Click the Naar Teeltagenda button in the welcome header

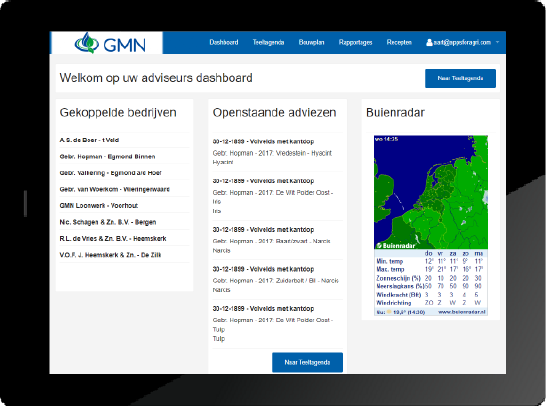(460, 78)
